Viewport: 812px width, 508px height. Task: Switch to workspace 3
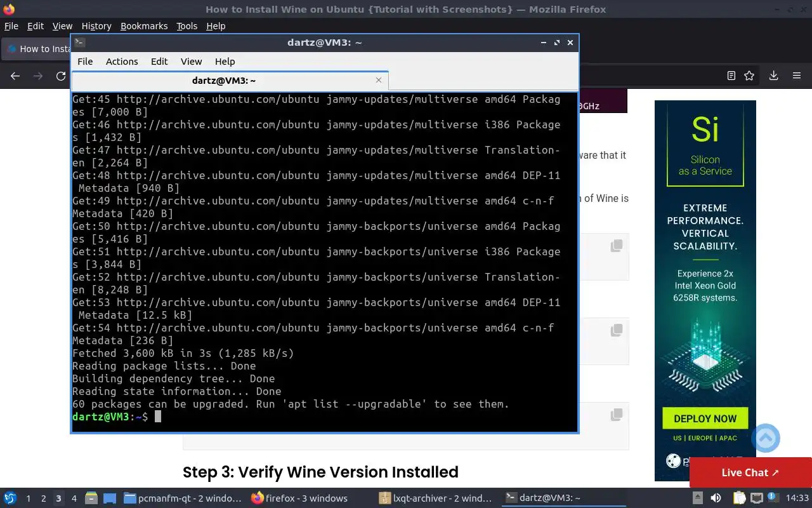58,498
